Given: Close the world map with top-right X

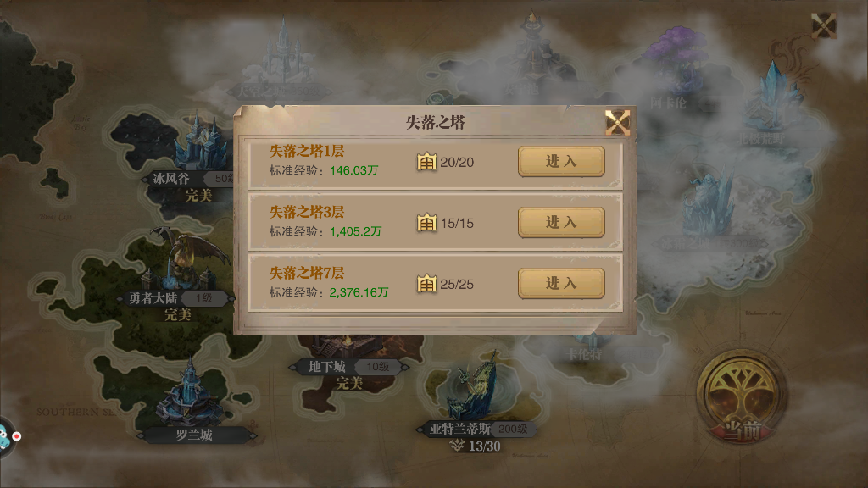Looking at the screenshot, I should [824, 25].
